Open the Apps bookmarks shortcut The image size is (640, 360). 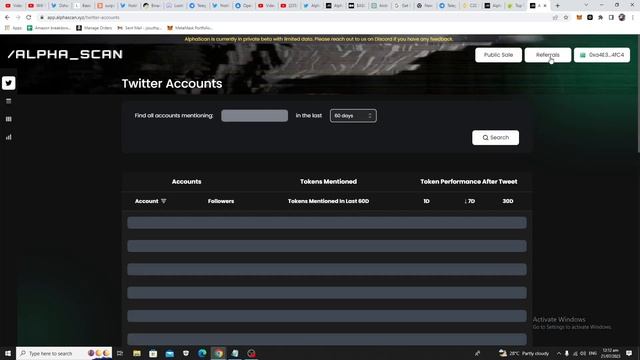pos(12,28)
